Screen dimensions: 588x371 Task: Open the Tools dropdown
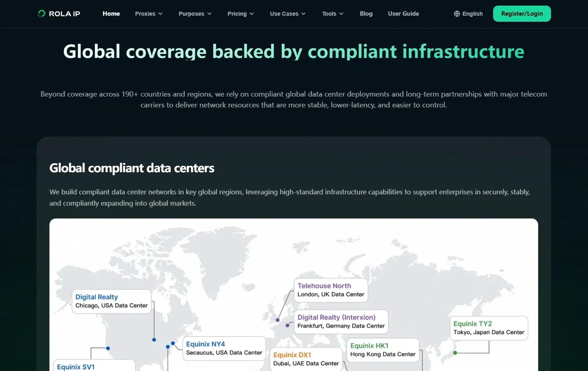coord(333,14)
